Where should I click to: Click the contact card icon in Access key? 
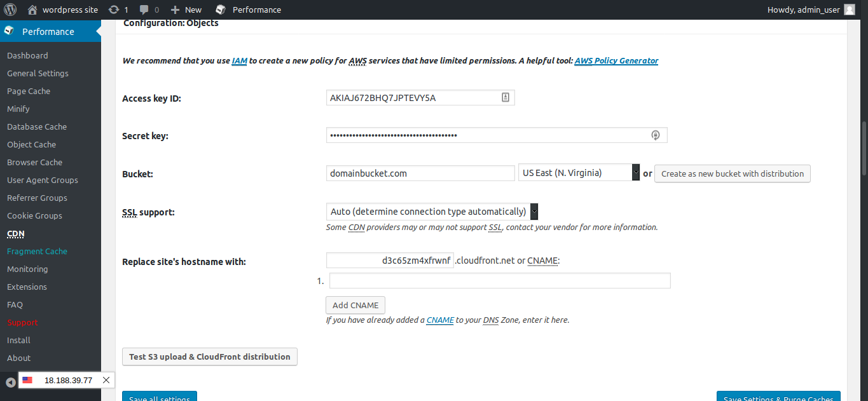click(506, 97)
